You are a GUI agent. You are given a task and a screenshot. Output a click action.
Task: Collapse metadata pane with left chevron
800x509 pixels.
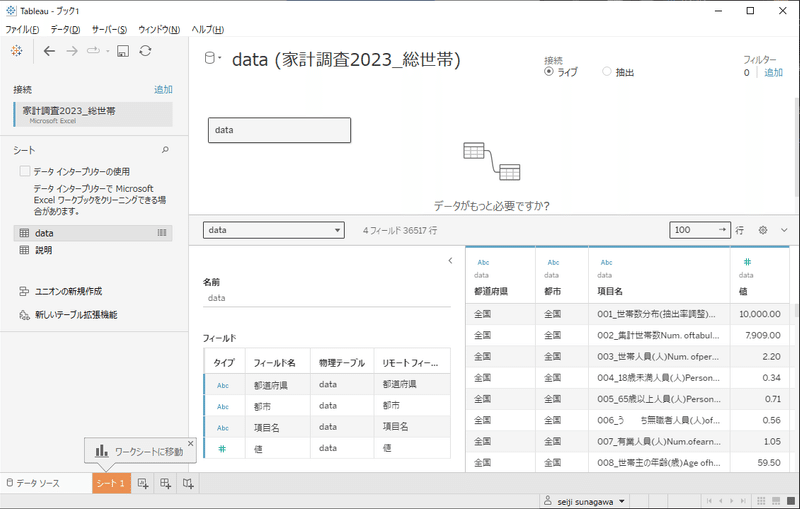(450, 261)
